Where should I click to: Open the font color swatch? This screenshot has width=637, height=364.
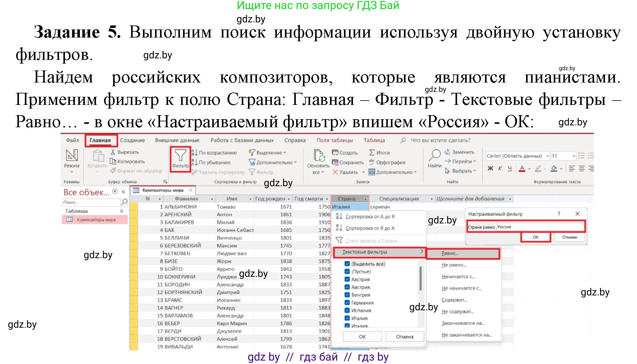click(x=522, y=169)
